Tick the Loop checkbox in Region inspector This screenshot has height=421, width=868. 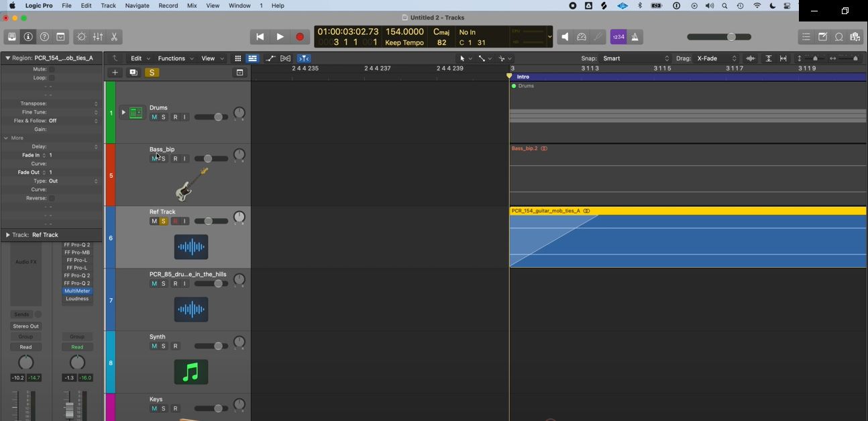click(52, 78)
